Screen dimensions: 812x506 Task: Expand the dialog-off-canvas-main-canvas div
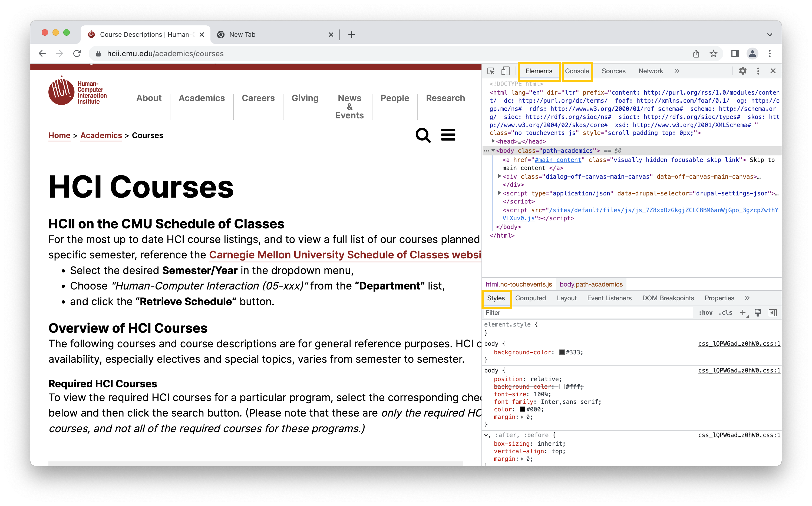click(499, 176)
